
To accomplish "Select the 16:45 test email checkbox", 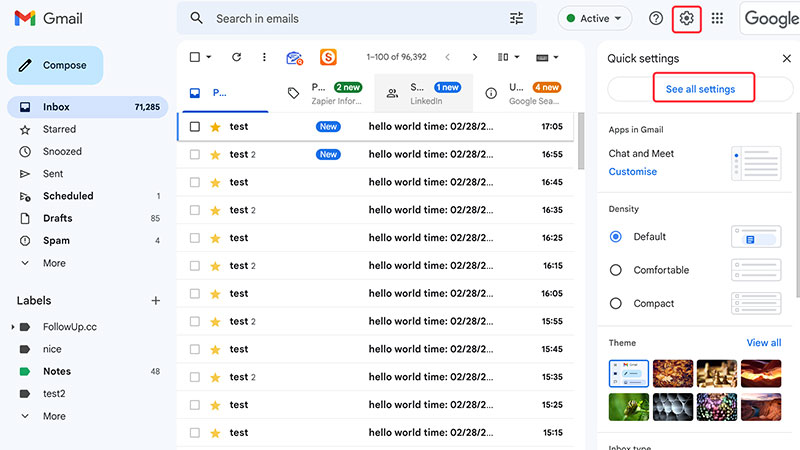I will click(x=194, y=182).
